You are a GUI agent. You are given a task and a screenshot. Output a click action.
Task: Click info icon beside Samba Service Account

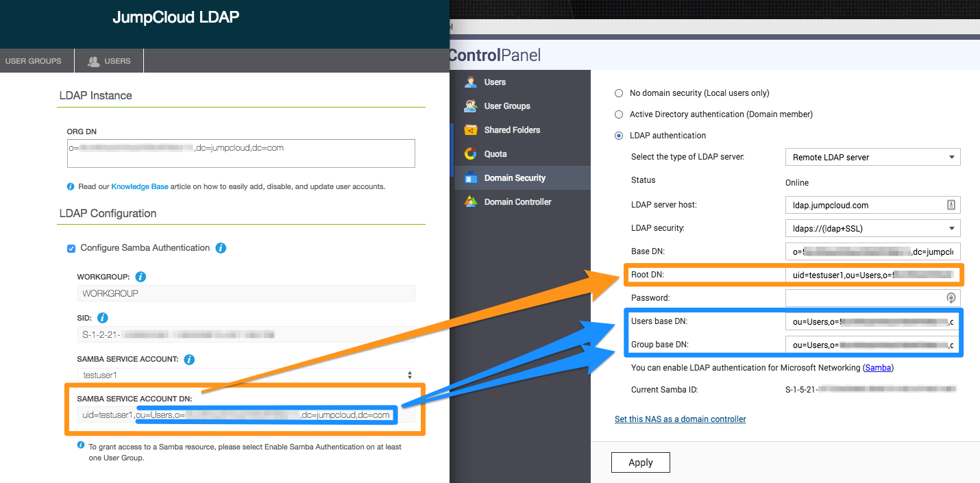point(189,359)
